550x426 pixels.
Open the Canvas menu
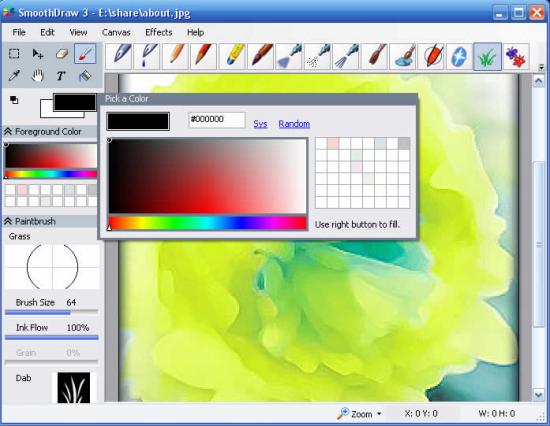(x=116, y=32)
